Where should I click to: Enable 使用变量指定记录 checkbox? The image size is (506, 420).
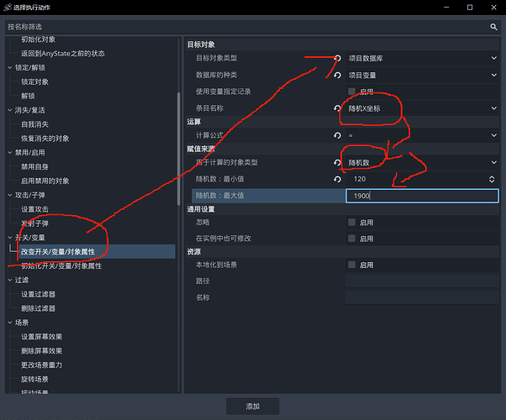(352, 92)
